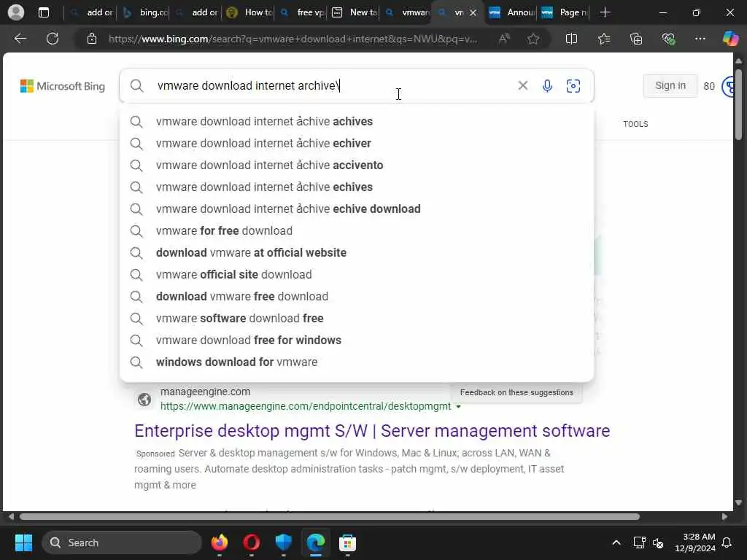
Task: Open the tab actions menu icon
Action: [x=43, y=12]
